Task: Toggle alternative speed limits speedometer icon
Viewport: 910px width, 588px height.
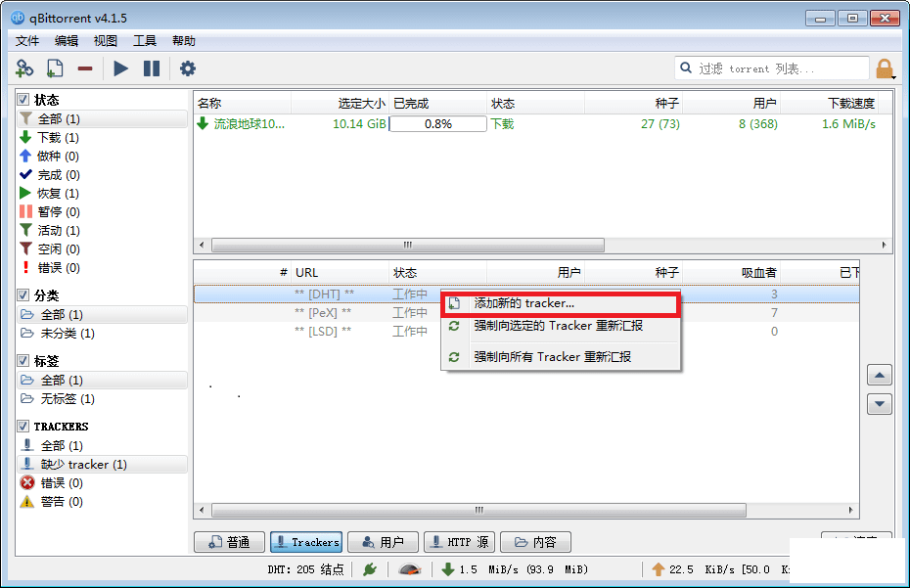Action: pos(410,569)
